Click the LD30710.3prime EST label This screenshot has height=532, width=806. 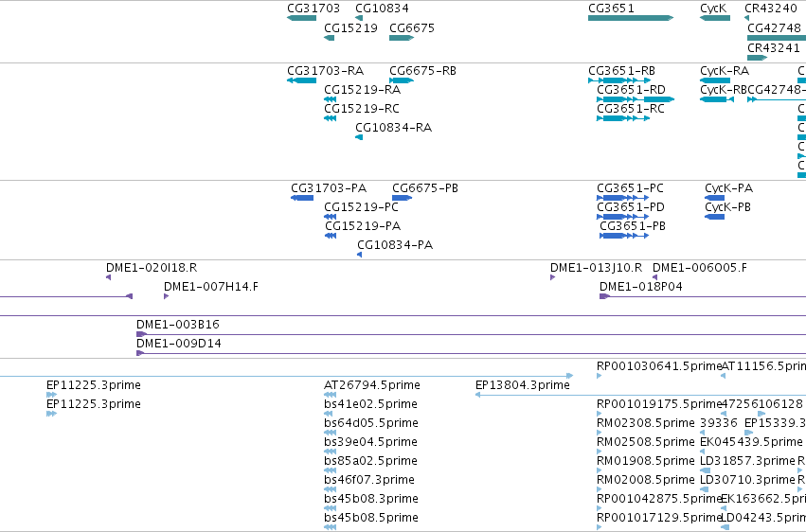(747, 480)
